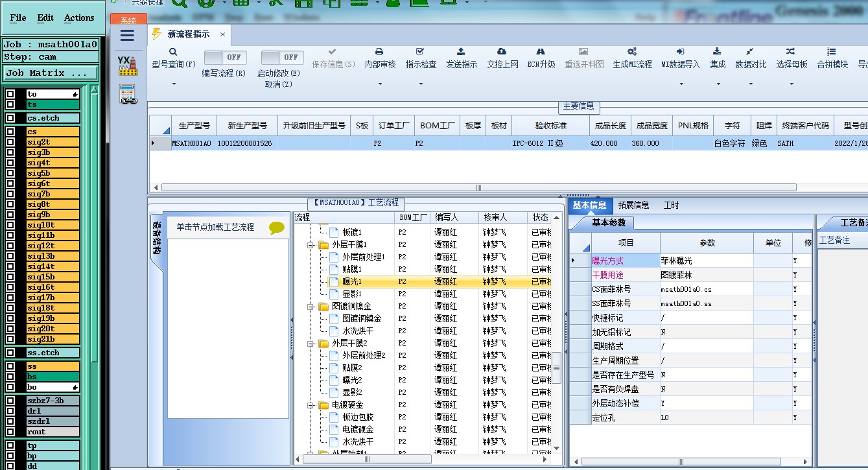Click the document icon beside 显影1
Image resolution: width=868 pixels, height=470 pixels.
point(333,294)
